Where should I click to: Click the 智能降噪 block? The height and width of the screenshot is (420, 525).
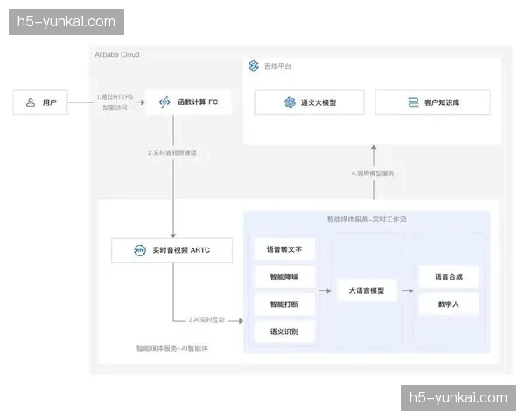pyautogui.click(x=284, y=276)
